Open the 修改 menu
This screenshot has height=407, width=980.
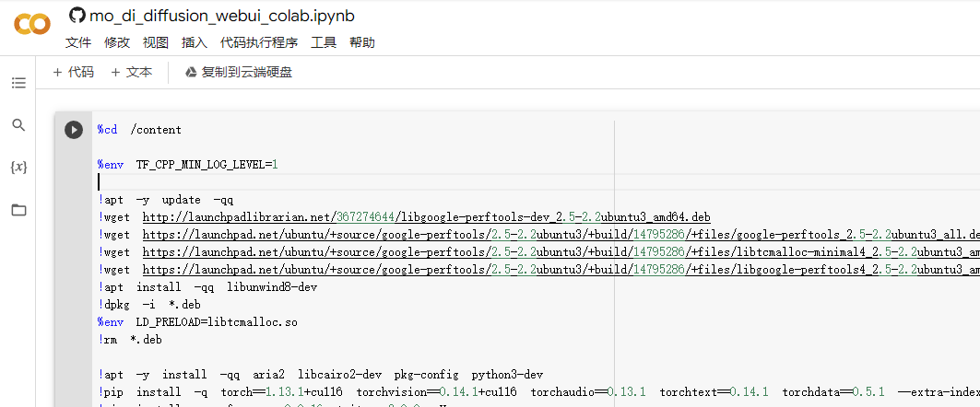(117, 42)
